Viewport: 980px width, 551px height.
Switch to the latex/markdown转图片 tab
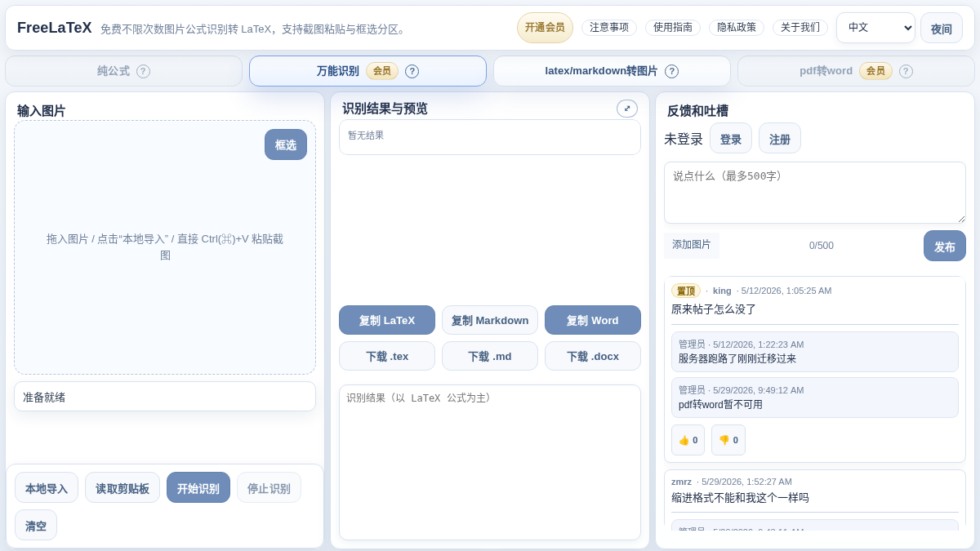pos(612,71)
